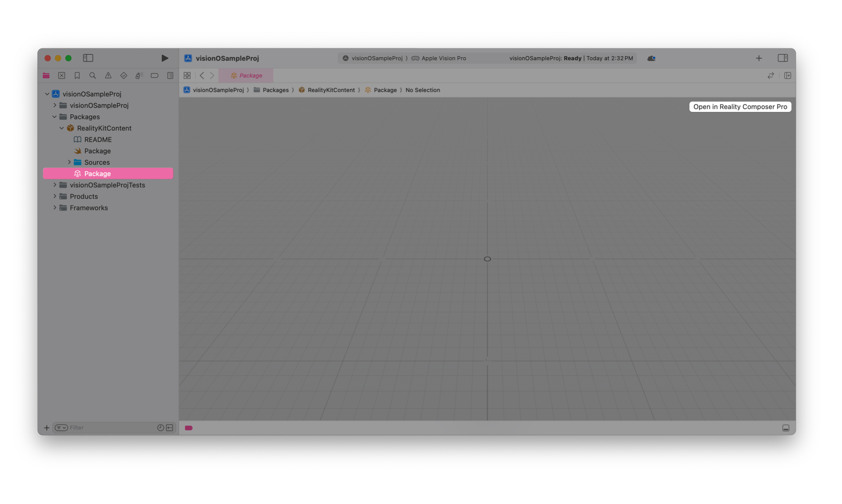Open the Report navigator list icon
This screenshot has height=504, width=842.
170,75
